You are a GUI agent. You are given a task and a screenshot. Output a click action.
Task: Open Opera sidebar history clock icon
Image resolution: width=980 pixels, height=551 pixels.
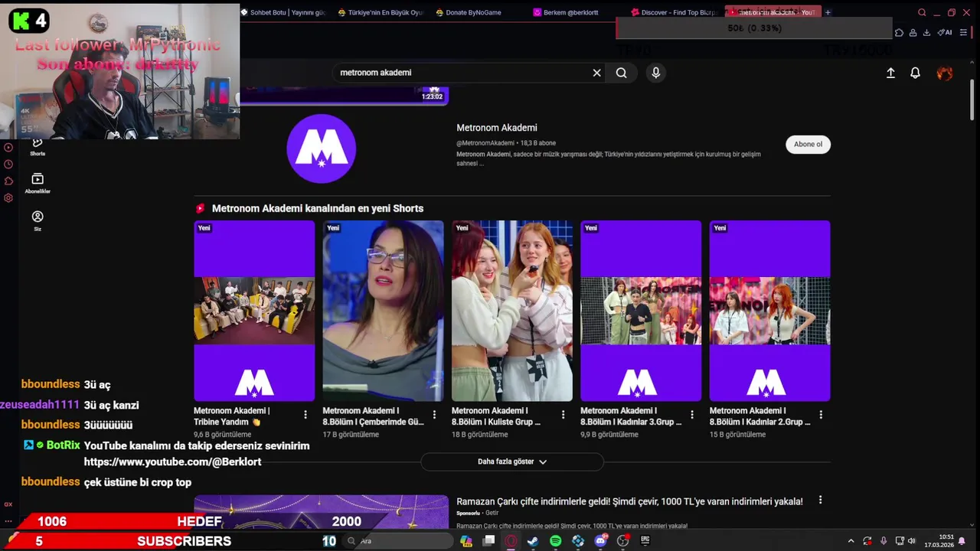pos(8,165)
